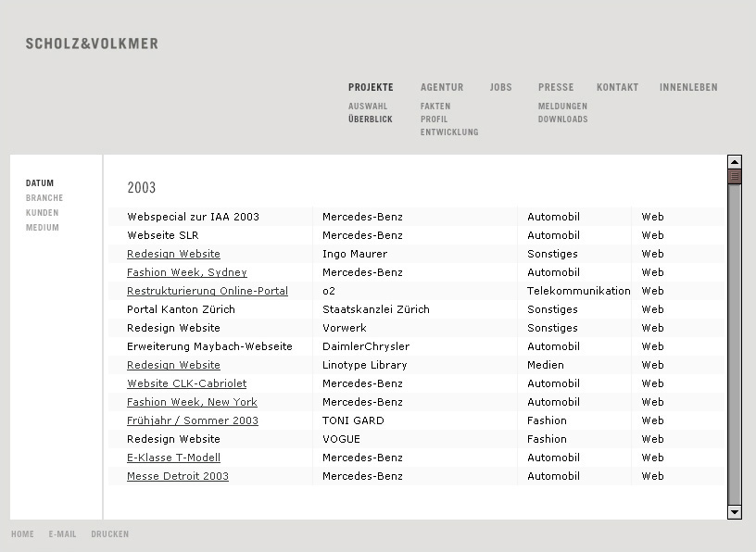This screenshot has width=756, height=552.
Task: Select the Auswahl submenu item
Action: click(368, 107)
